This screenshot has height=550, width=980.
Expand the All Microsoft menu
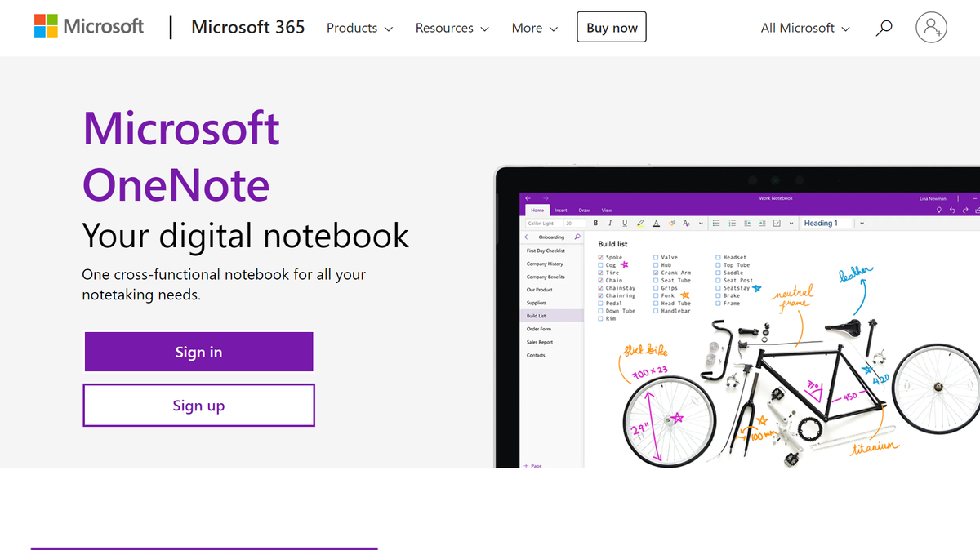click(804, 27)
